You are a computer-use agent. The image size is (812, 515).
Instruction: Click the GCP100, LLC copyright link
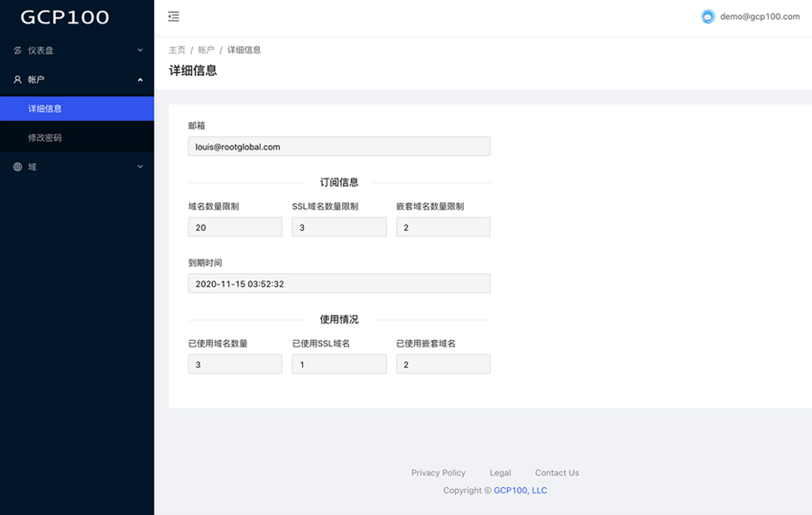[520, 491]
